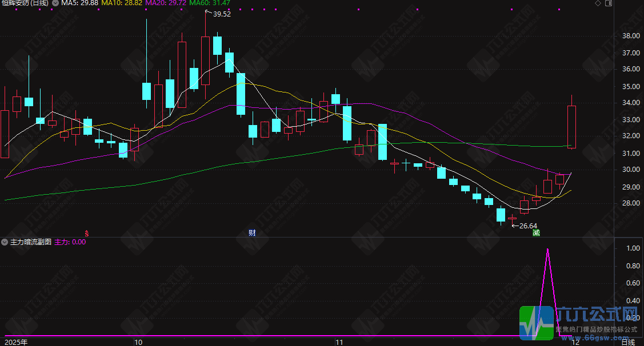Click the red S marker below candles
Image resolution: width=644 pixels, height=346 pixels.
tap(87, 233)
